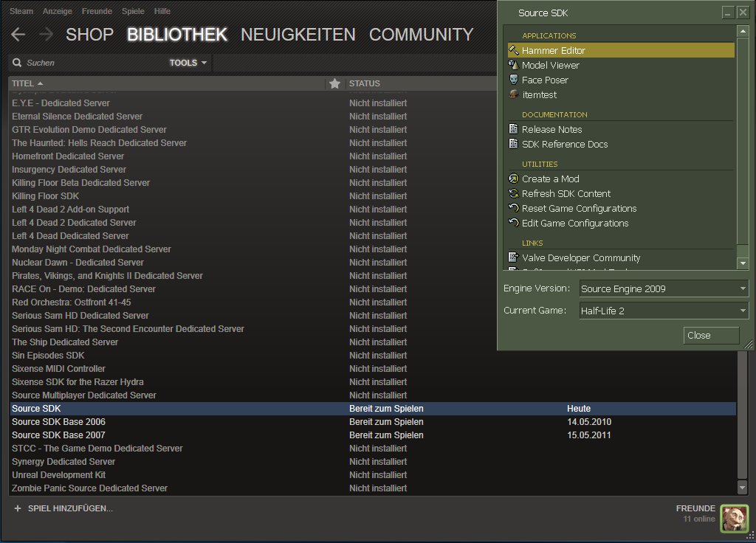Go back with the Steam back arrow

[x=18, y=34]
